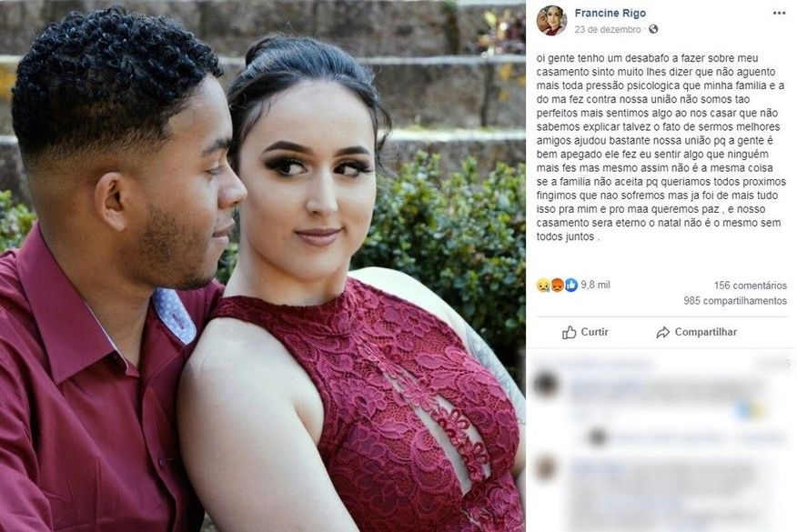The height and width of the screenshot is (532, 797).
Task: Click the Compartilhar button label
Action: (x=705, y=332)
